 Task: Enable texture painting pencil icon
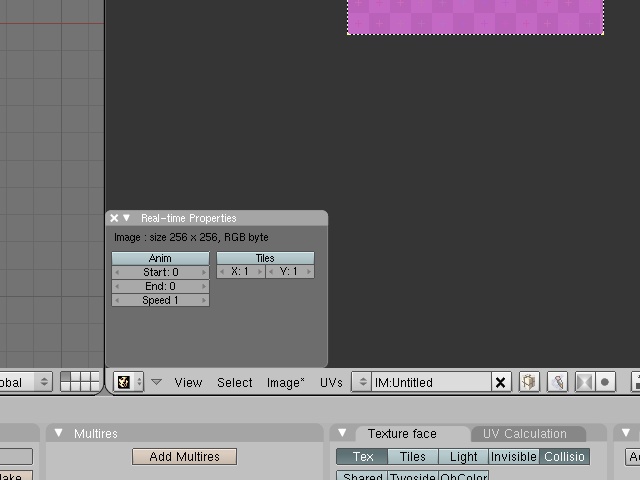[x=557, y=382]
